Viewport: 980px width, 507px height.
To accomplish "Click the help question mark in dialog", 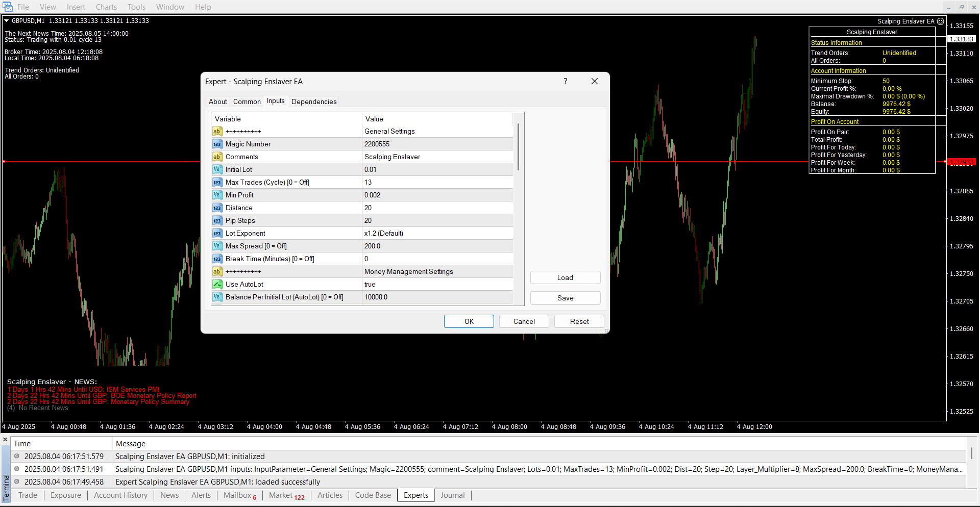I will 565,82.
